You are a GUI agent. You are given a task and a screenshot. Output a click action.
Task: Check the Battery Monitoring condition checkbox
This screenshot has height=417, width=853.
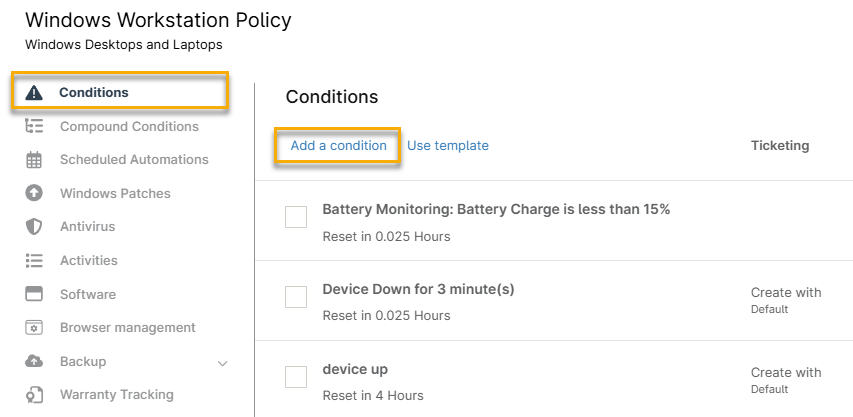pyautogui.click(x=296, y=217)
